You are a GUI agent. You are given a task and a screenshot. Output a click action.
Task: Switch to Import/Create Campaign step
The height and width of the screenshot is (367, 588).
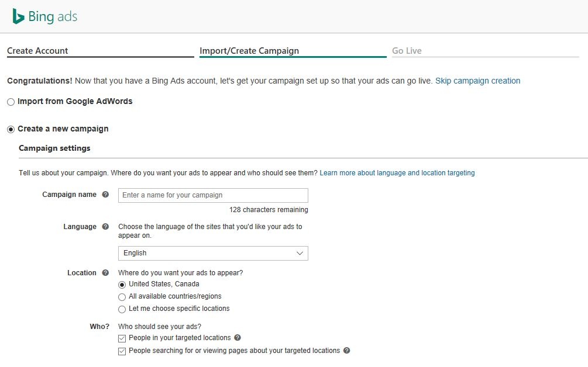pos(249,51)
